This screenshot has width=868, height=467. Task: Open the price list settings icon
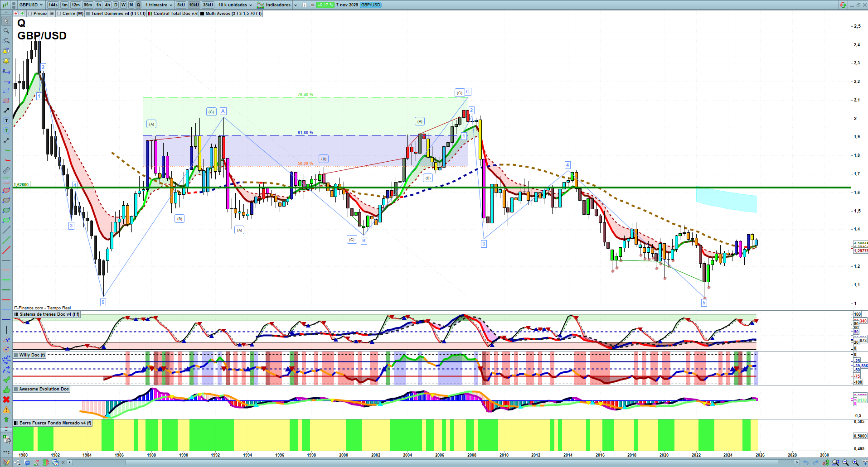click(52, 14)
